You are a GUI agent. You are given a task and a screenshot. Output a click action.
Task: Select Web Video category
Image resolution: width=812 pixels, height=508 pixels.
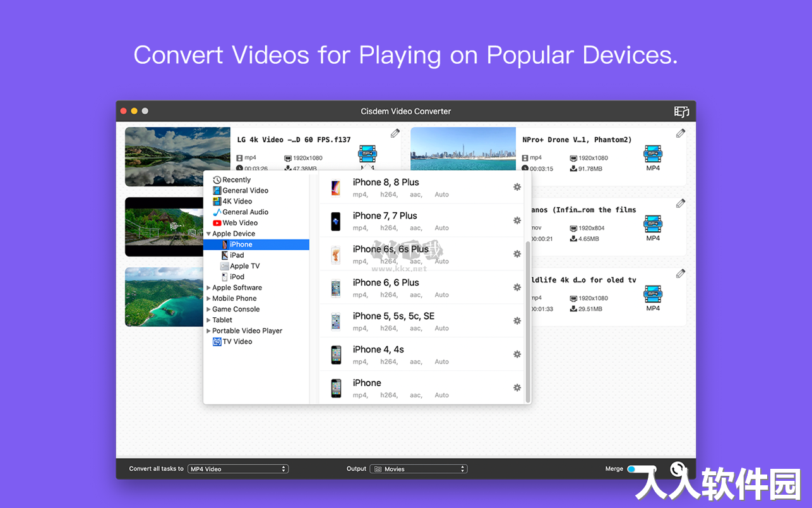(x=235, y=223)
